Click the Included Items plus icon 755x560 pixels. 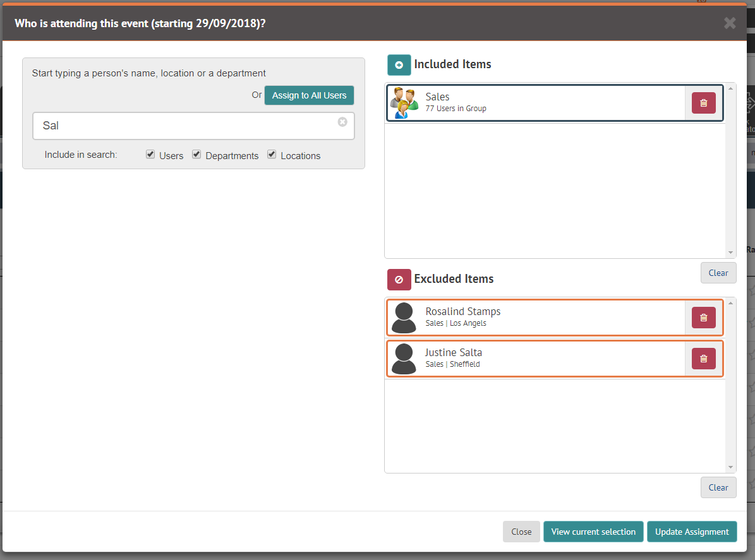pos(399,65)
